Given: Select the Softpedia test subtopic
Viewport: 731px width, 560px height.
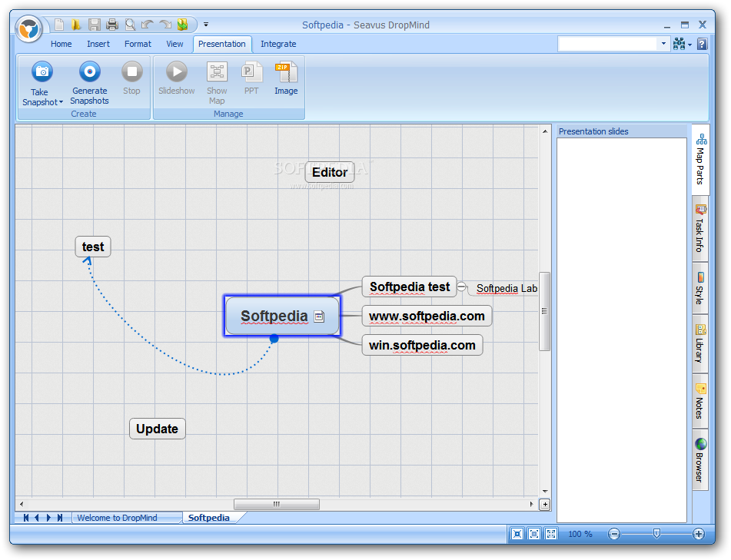Looking at the screenshot, I should tap(410, 287).
